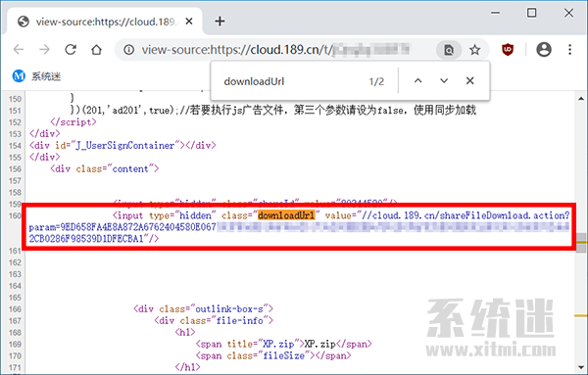Click the address bar URL
588x375 pixels.
(x=276, y=50)
